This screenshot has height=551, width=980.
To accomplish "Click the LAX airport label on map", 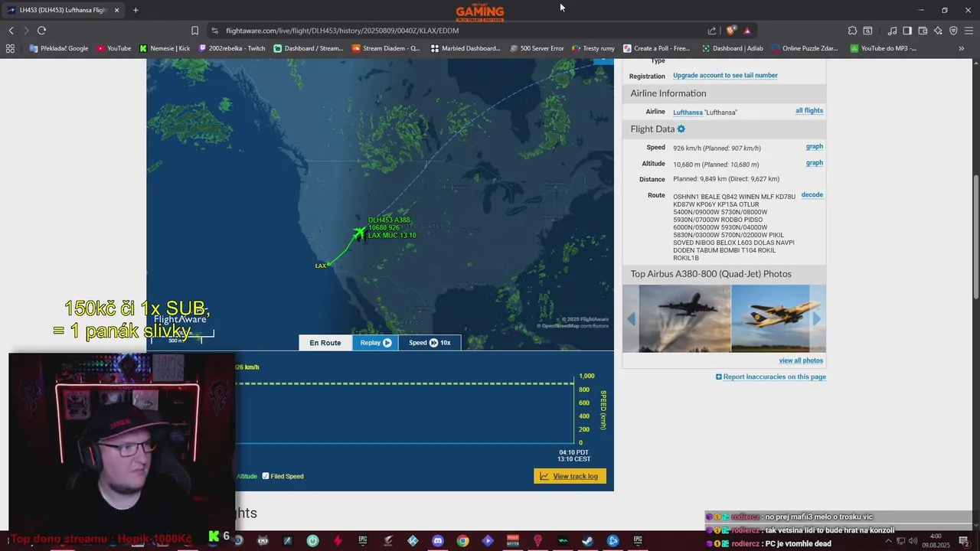I will (321, 266).
